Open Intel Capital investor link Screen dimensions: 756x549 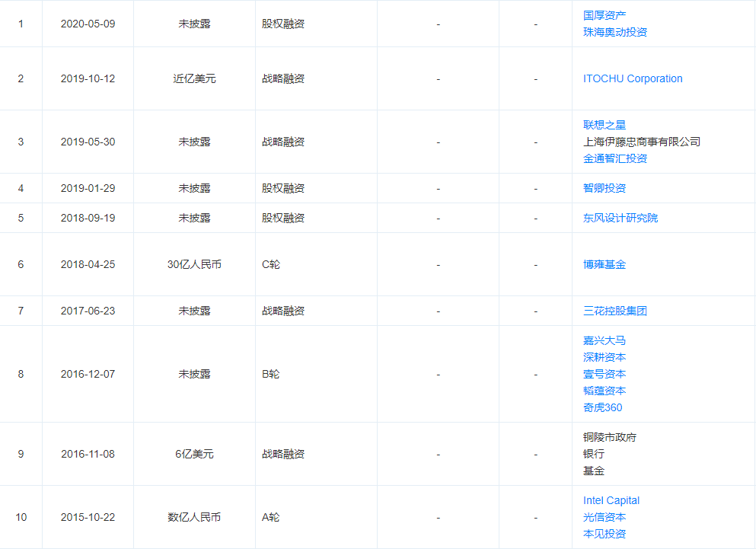click(x=611, y=500)
